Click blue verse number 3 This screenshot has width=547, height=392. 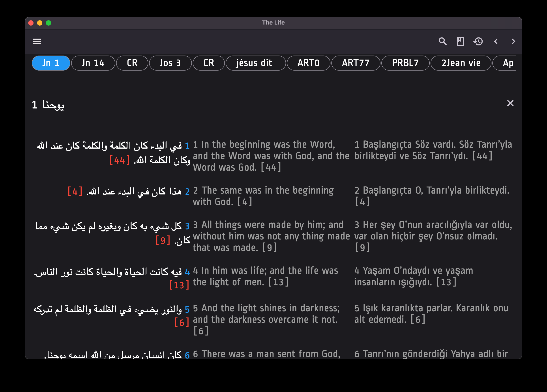187,226
